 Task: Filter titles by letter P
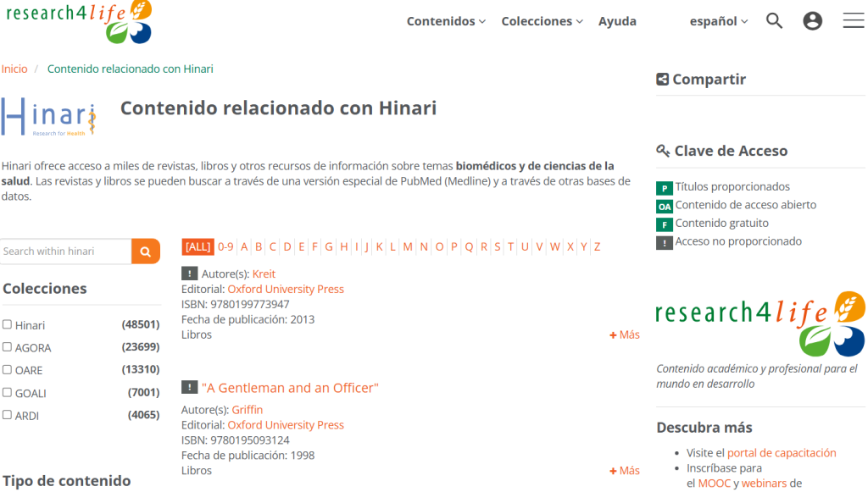click(x=454, y=246)
